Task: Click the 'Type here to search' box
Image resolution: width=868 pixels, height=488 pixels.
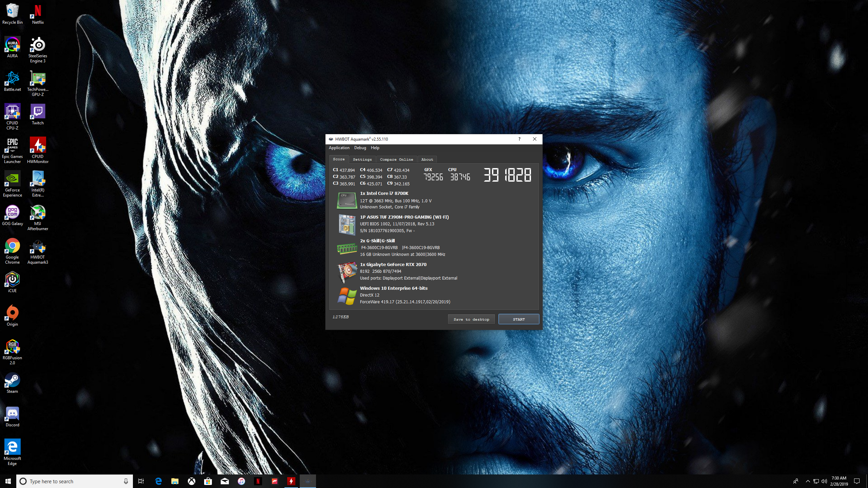Action: point(75,481)
